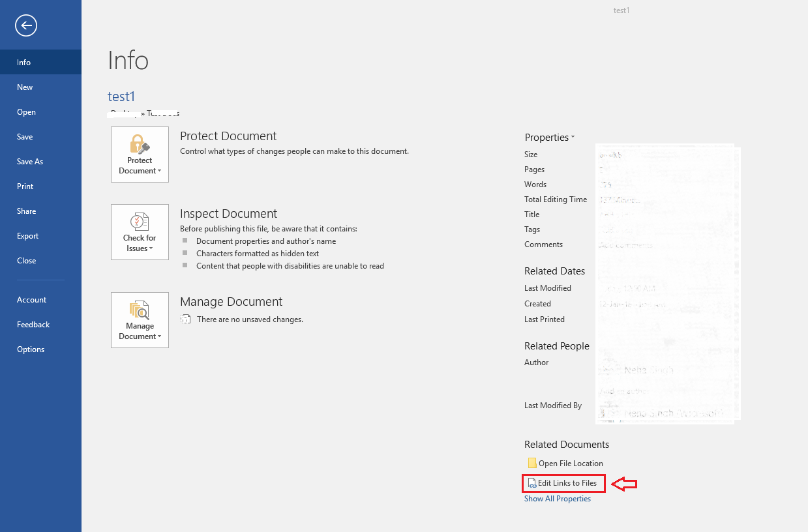The image size is (808, 532).
Task: Switch to the New tab
Action: coord(24,87)
